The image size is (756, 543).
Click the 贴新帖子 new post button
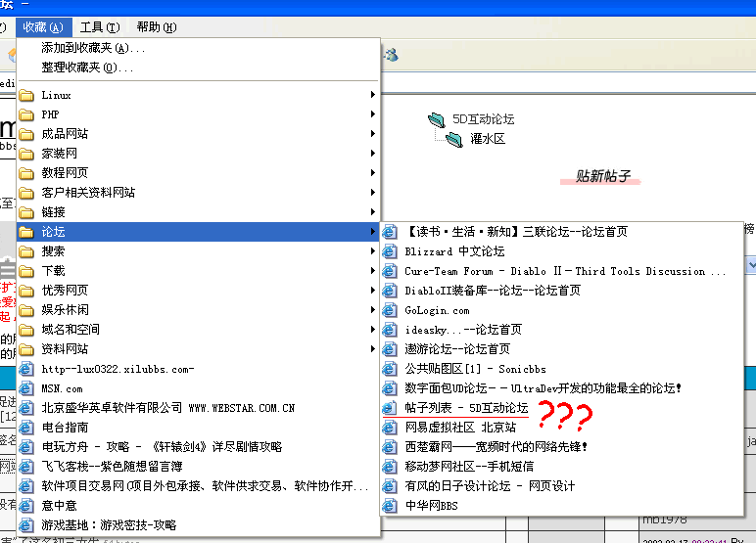601,176
